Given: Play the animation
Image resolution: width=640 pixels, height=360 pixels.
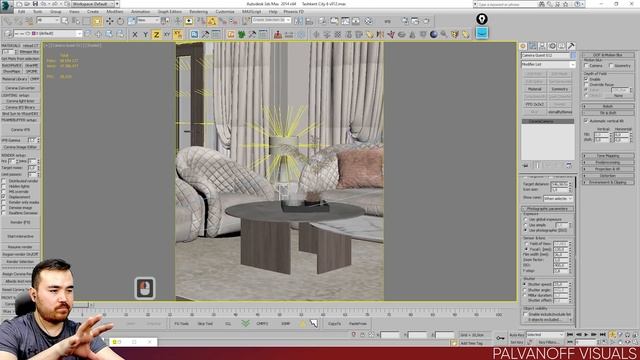Looking at the screenshot, I should (x=586, y=335).
